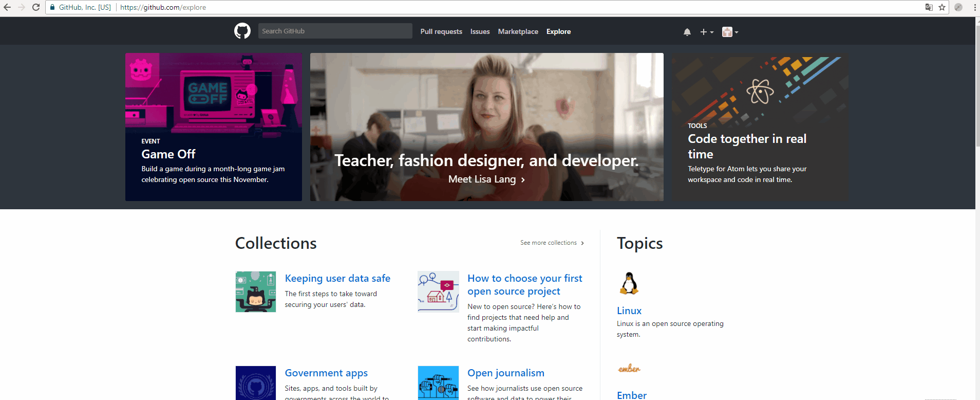Click Government apps thumbnail image

[x=256, y=383]
